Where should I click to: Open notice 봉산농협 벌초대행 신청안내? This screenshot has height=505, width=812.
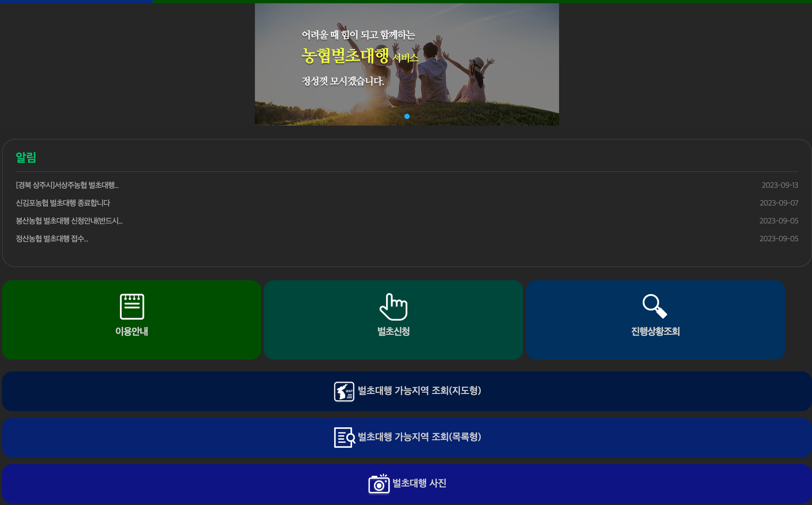click(69, 221)
